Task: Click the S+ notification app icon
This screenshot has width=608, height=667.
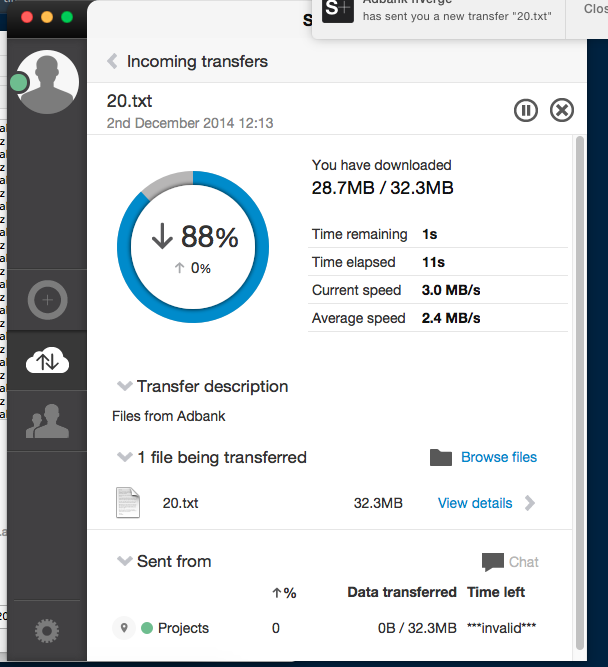Action: (x=338, y=9)
